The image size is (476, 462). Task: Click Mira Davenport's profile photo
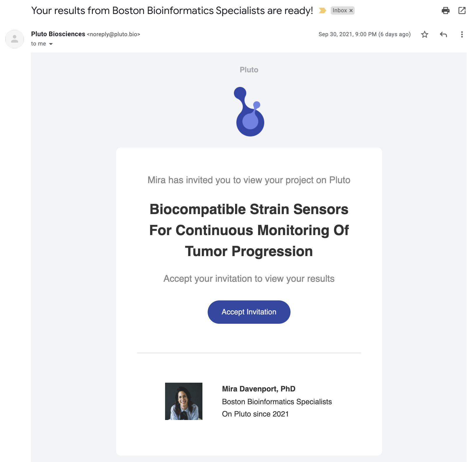point(184,401)
